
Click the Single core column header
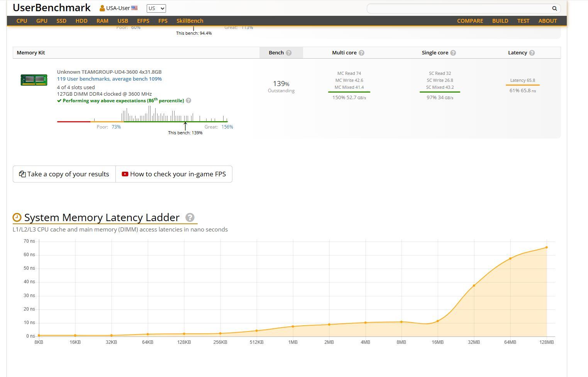[x=435, y=53]
